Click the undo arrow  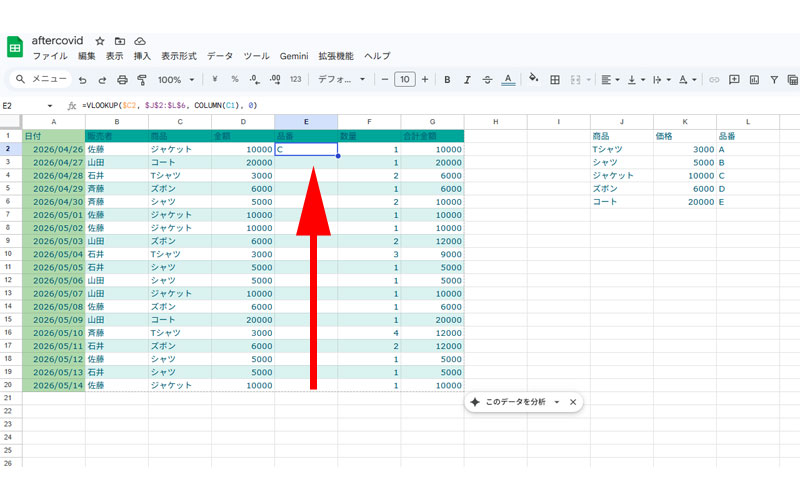point(83,80)
